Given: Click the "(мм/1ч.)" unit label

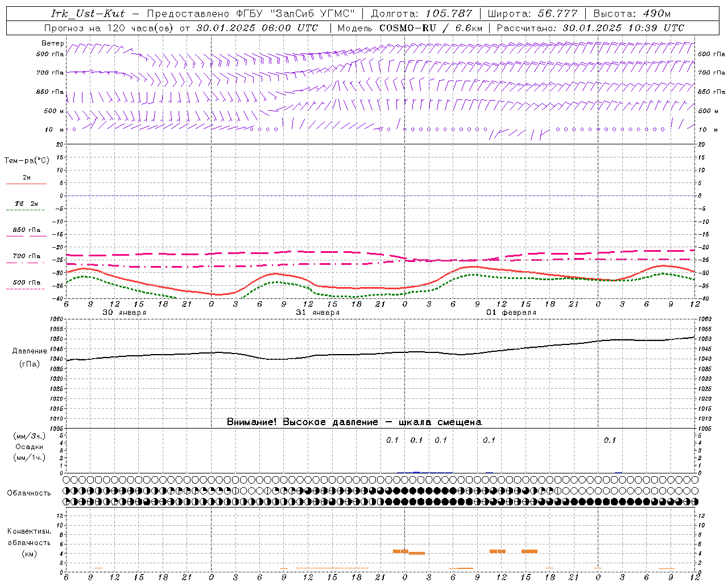Looking at the screenshot, I should [30, 458].
